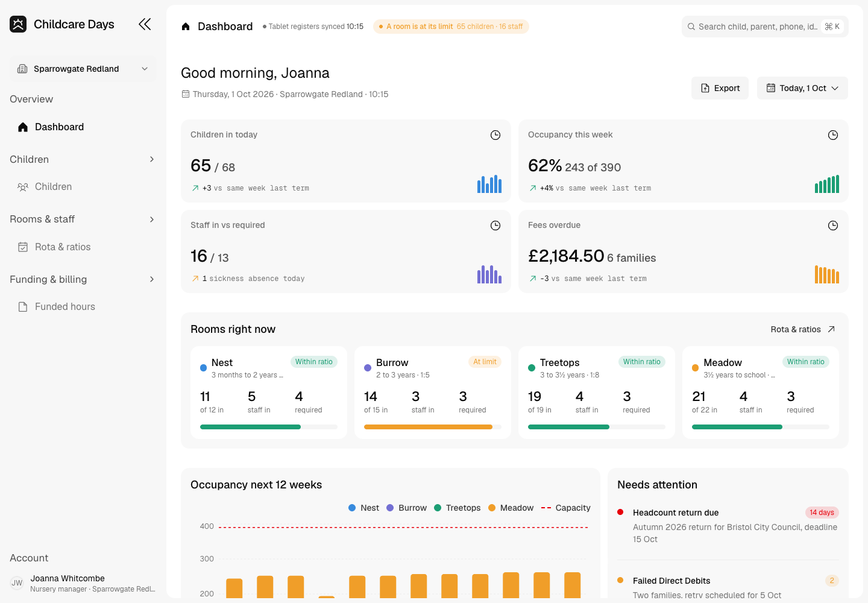Click clock icon on Staff in vs required card
The image size is (868, 603).
pyautogui.click(x=495, y=226)
